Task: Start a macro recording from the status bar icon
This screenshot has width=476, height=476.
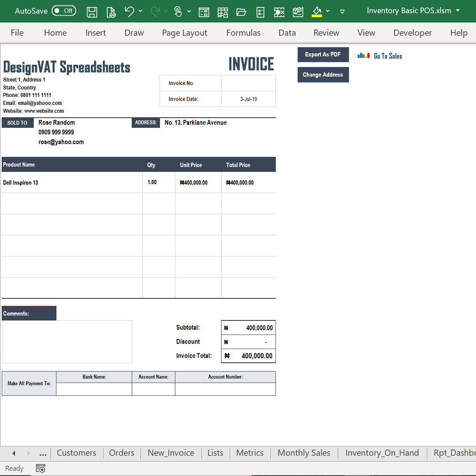Action: [41, 468]
